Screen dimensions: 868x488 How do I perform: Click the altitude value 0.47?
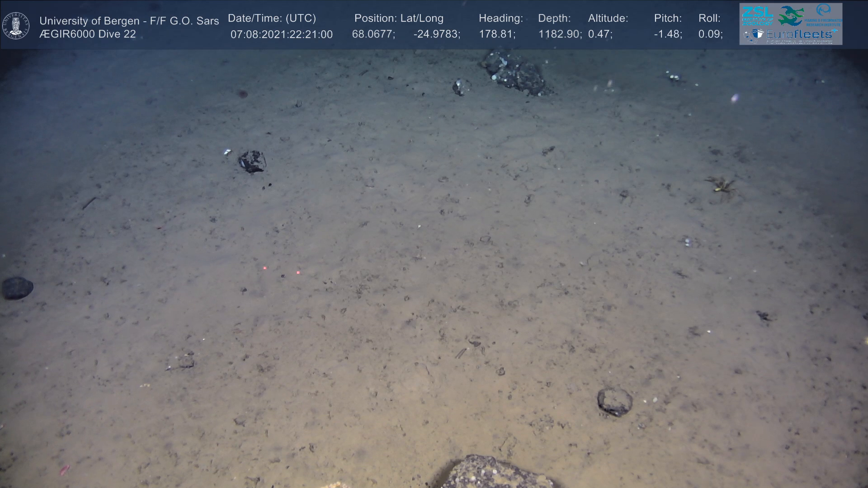pos(599,34)
